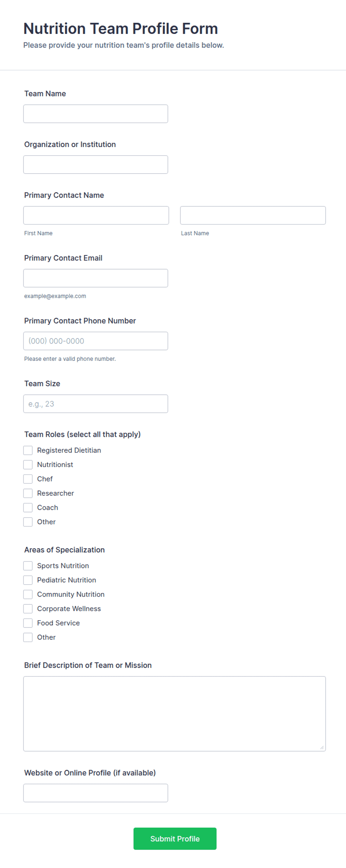The width and height of the screenshot is (346, 868).
Task: Enable the Researcher role option
Action: [x=28, y=493]
